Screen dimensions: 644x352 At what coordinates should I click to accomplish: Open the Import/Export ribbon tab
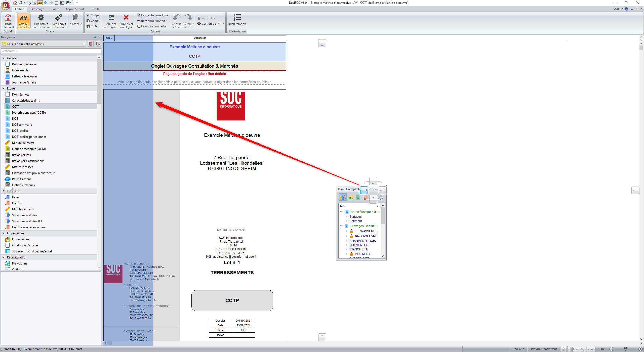coord(75,9)
